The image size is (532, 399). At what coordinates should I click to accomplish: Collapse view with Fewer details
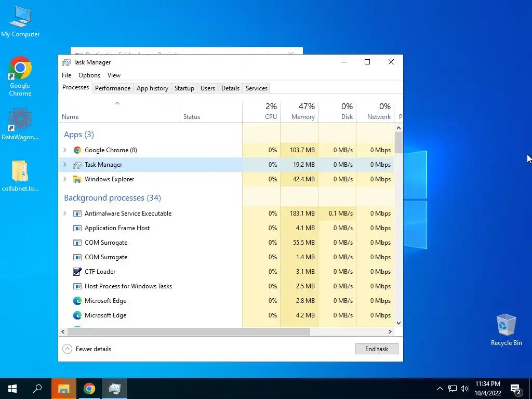pyautogui.click(x=87, y=349)
